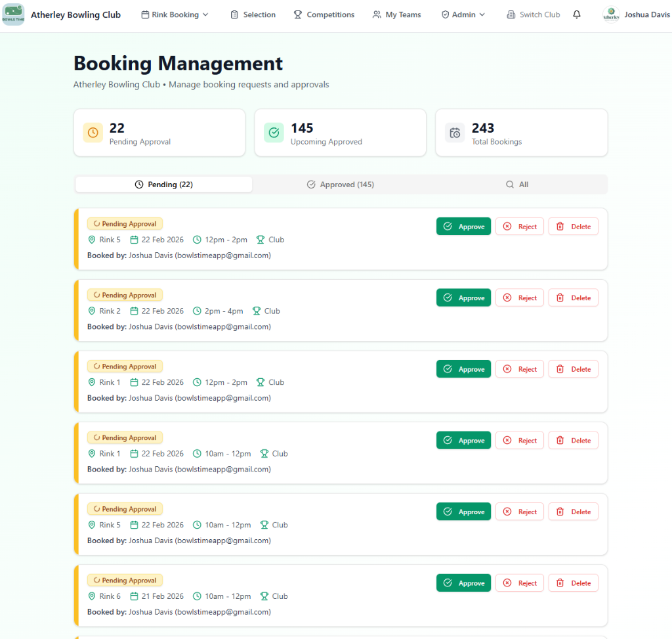Viewport: 672px width, 639px height.
Task: Delete Rink 6 21 Feb booking
Action: point(574,583)
